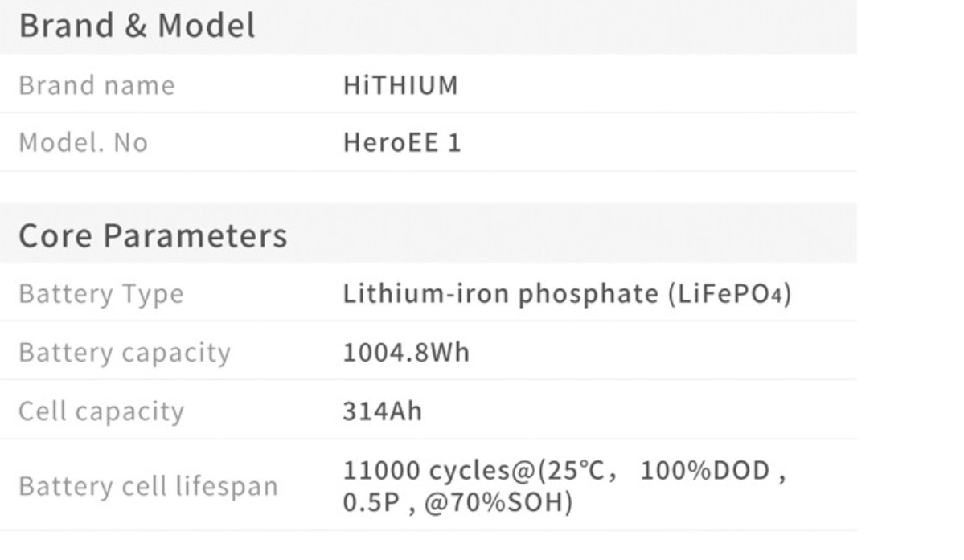Viewport: 964px width, 560px height.
Task: Click the word Model in the top header
Action: coord(206,26)
